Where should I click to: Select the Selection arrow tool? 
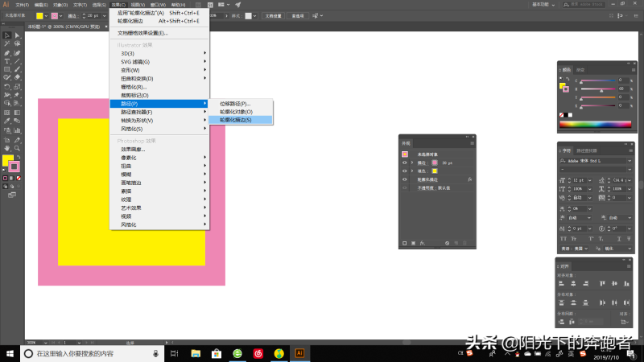6,35
